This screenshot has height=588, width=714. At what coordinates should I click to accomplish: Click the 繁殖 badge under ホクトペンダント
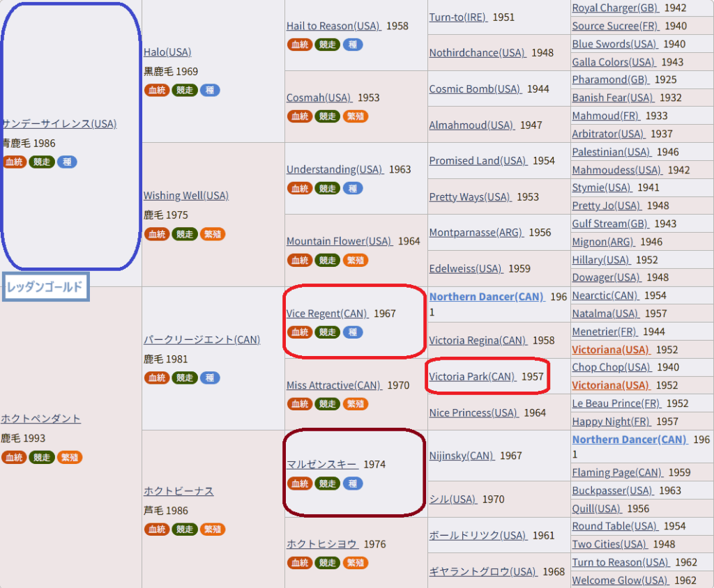coord(70,458)
